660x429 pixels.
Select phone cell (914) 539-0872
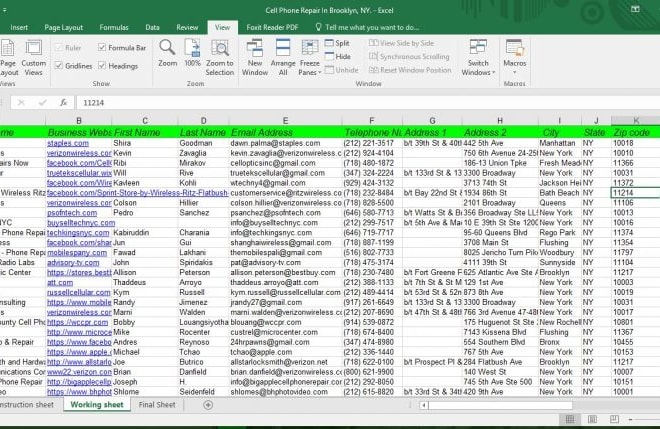point(372,322)
